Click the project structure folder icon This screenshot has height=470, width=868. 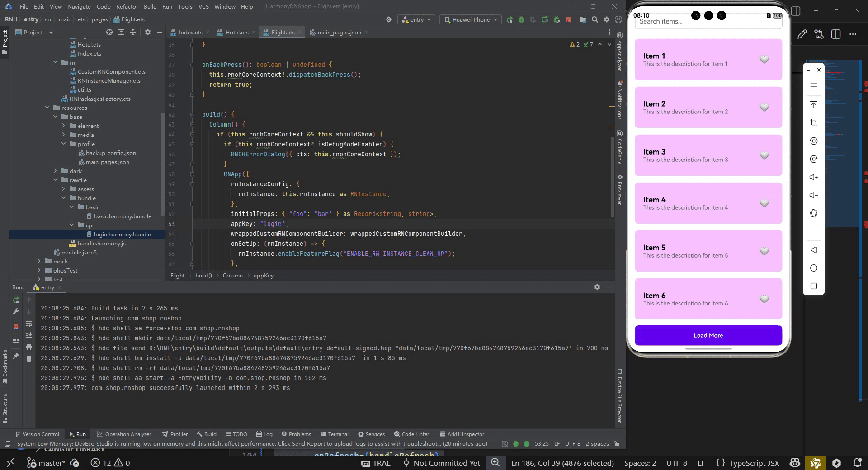583,19
